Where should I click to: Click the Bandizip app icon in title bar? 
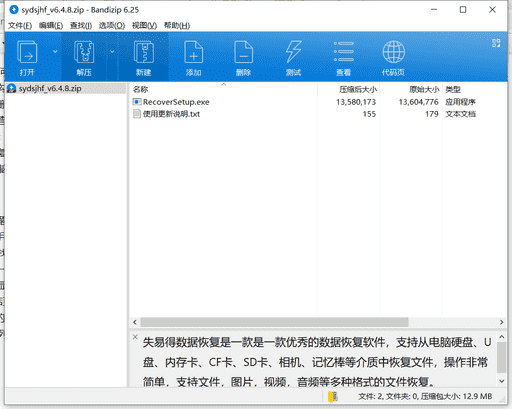(x=14, y=10)
